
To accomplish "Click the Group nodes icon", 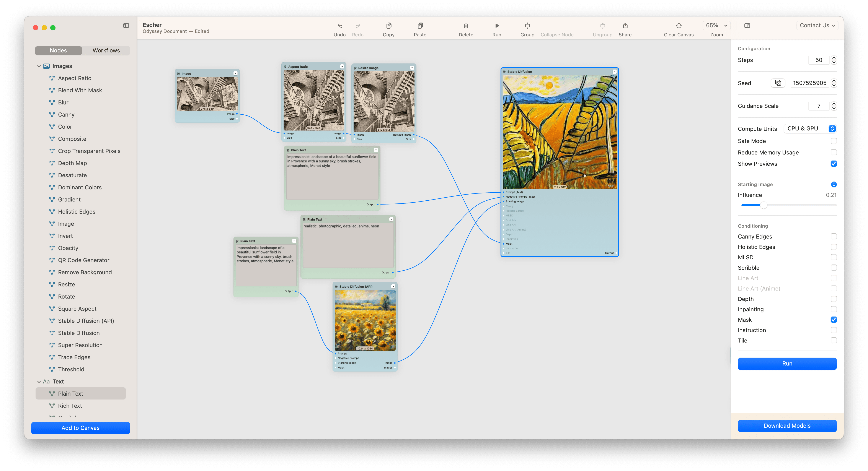I will coord(527,26).
